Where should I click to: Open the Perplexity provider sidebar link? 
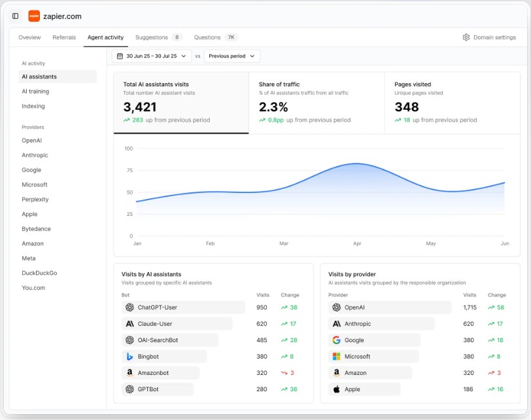35,200
